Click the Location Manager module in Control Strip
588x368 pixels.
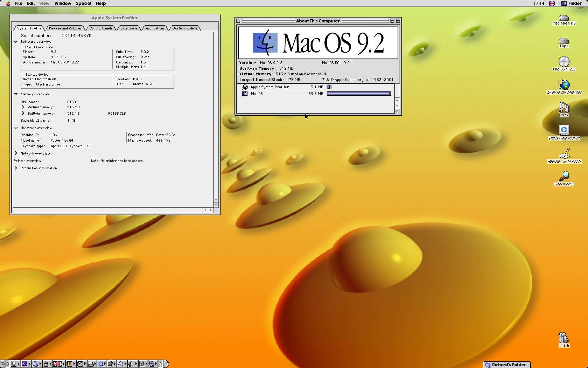[59, 364]
